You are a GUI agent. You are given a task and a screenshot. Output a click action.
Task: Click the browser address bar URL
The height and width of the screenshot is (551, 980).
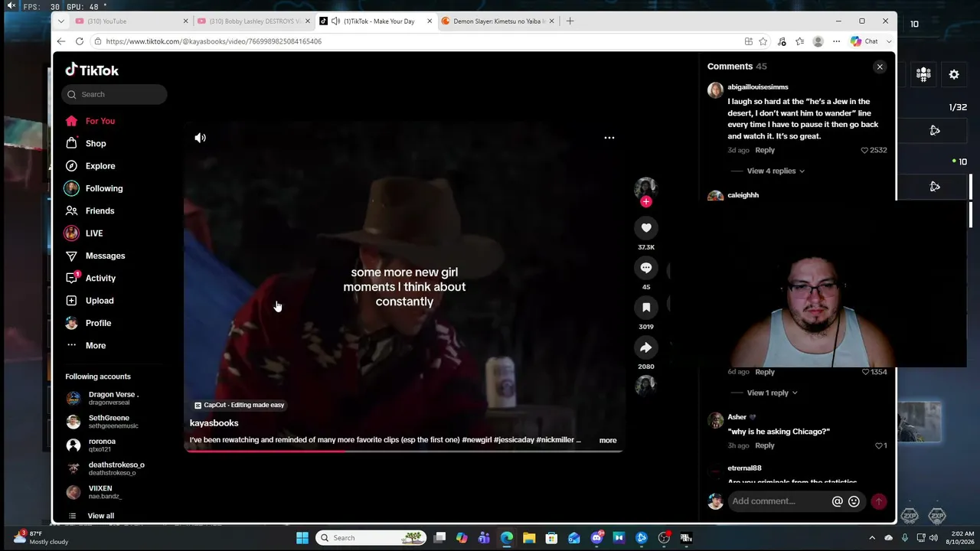click(x=214, y=41)
